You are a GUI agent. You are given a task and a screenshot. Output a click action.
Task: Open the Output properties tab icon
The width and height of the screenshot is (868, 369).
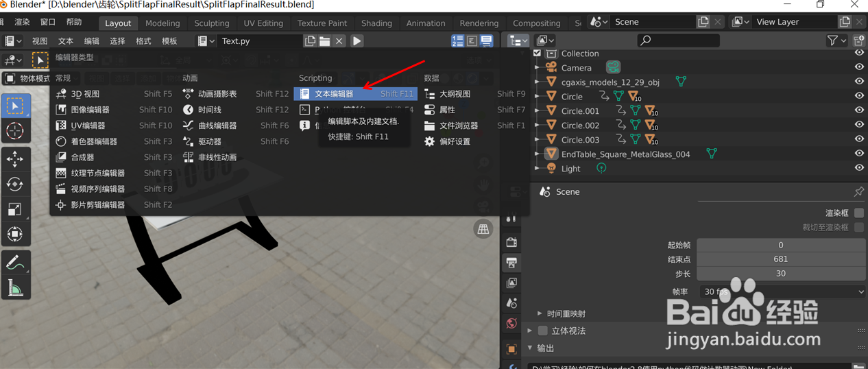click(x=511, y=263)
